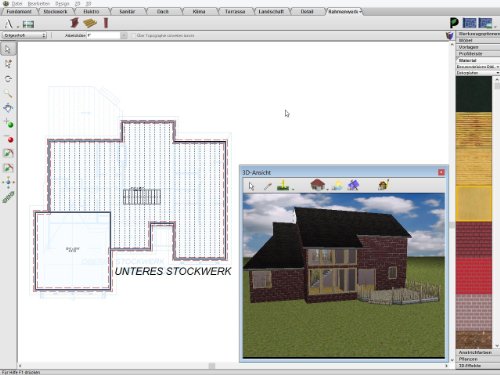Click the green sphere add-point tool

click(9, 123)
